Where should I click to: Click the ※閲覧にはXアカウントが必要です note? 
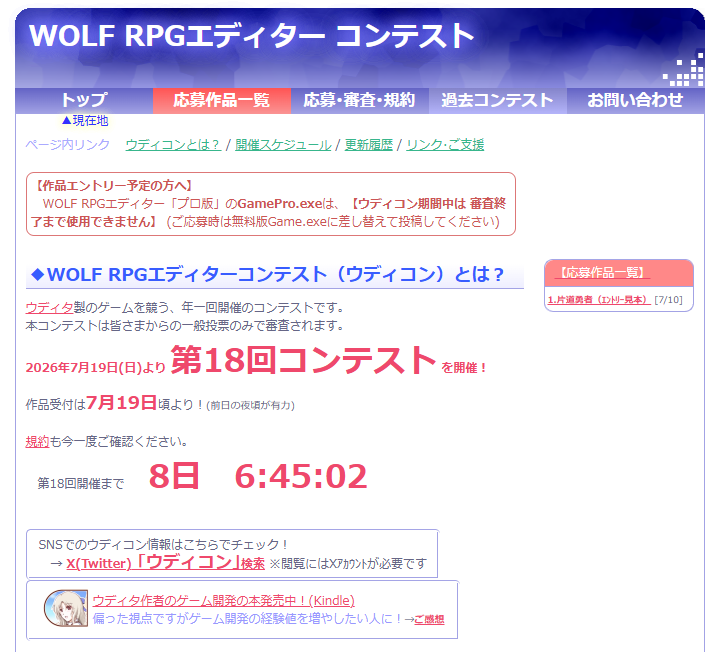pos(348,564)
